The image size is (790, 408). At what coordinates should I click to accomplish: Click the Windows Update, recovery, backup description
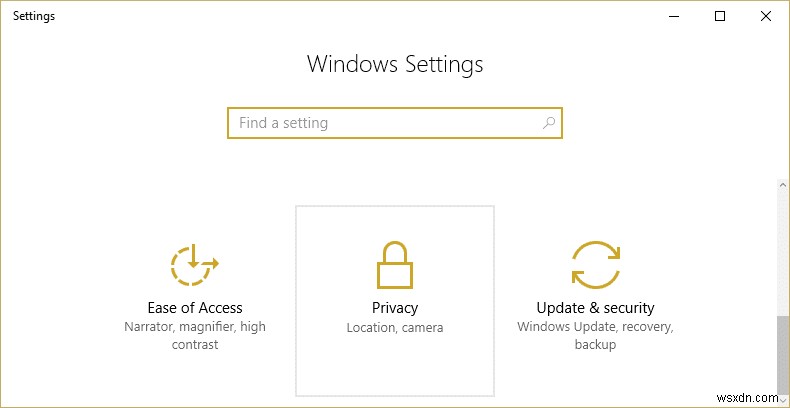595,336
